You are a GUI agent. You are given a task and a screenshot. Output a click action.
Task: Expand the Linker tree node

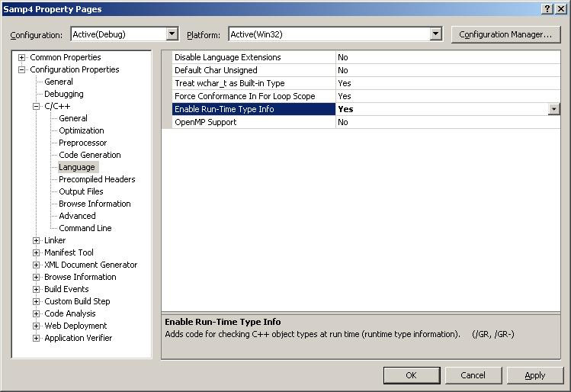point(36,241)
